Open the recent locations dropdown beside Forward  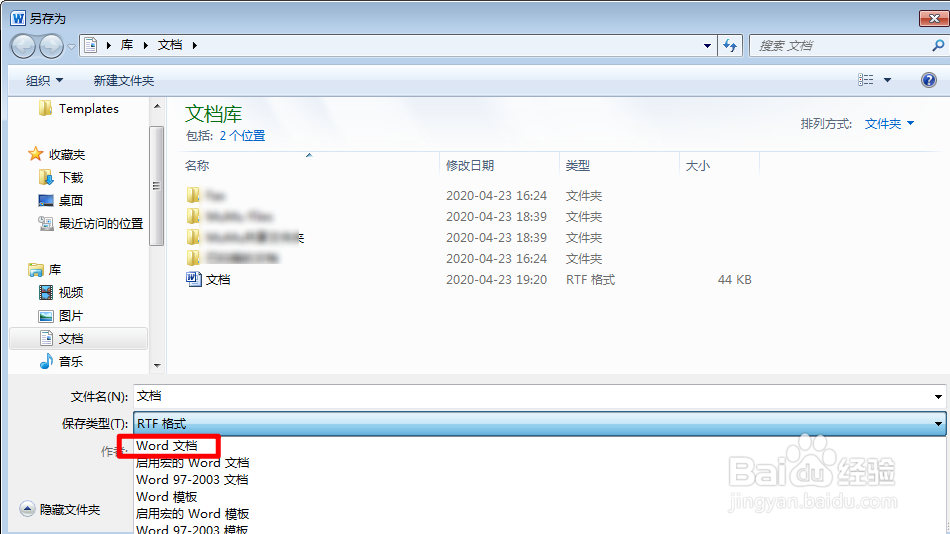pos(71,46)
